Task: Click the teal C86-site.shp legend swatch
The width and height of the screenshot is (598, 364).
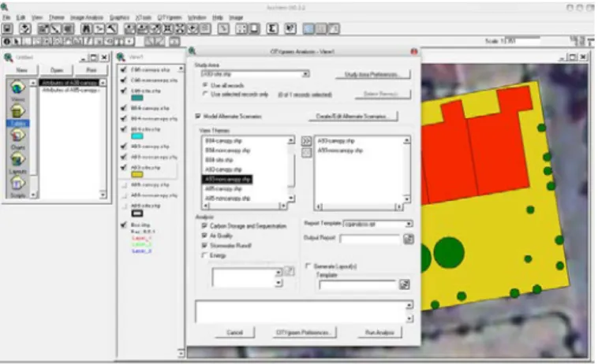Action: [x=137, y=98]
